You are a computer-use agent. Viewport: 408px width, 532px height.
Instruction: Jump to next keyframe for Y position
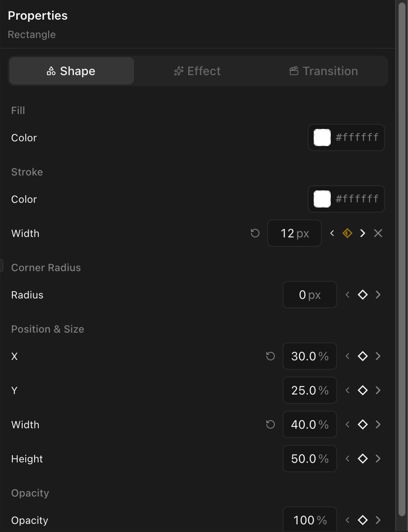click(378, 390)
